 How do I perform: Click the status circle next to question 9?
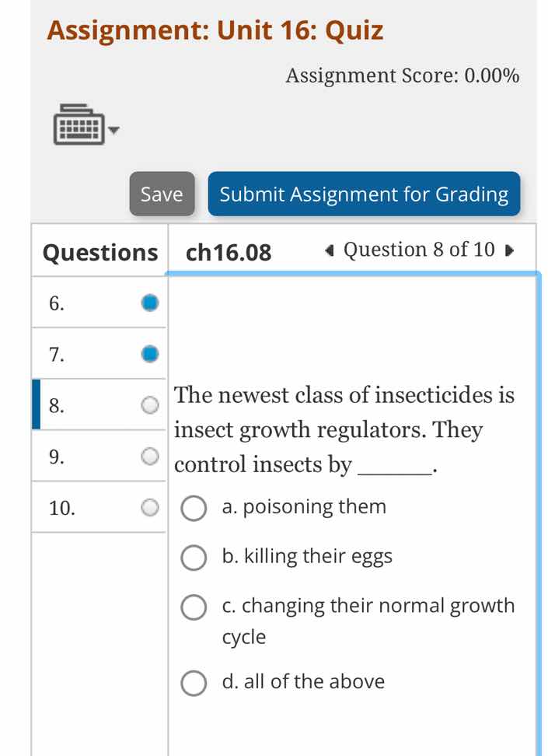click(149, 456)
